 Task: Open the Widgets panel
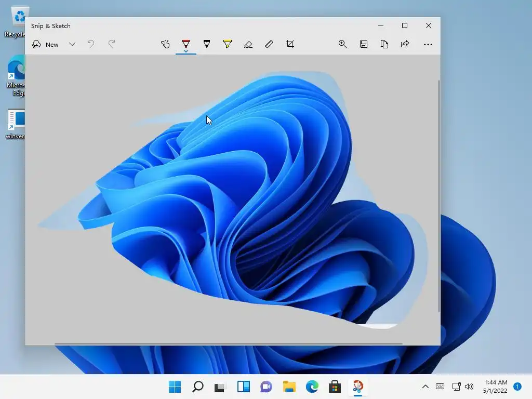(243, 387)
